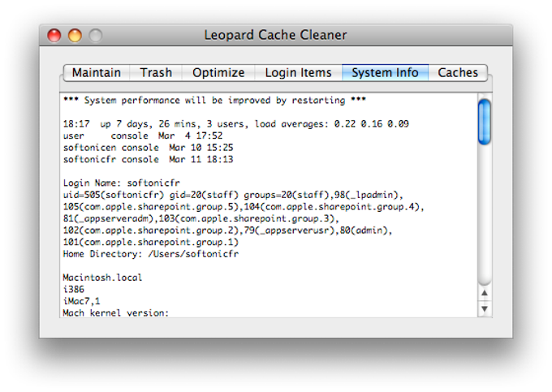Click the uptime and load averages line
Viewport: 552px width, 392px height.
pos(236,124)
